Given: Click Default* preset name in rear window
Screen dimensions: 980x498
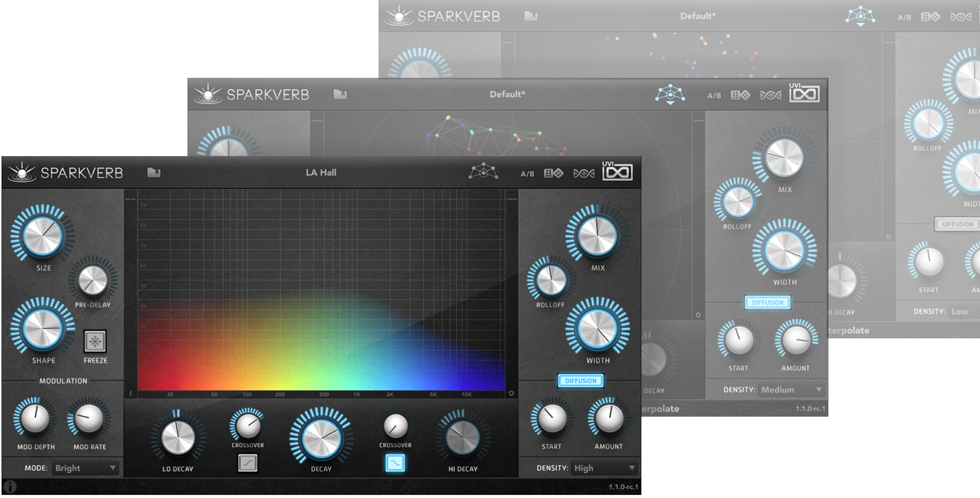Looking at the screenshot, I should (698, 16).
